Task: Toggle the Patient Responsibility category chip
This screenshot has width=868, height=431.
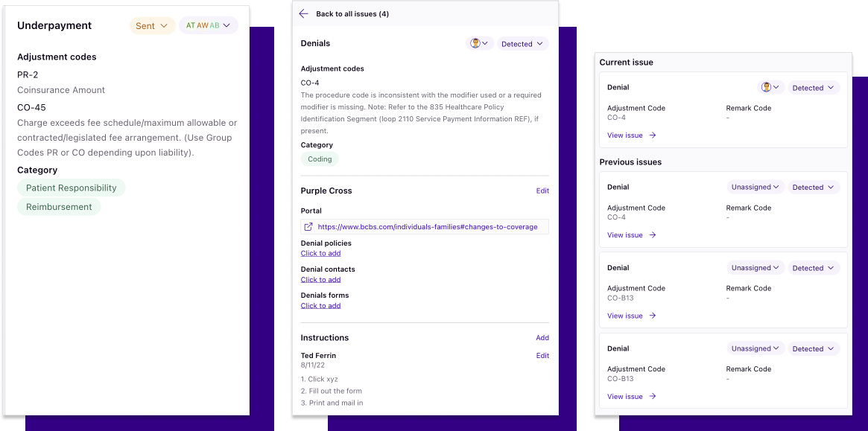Action: click(x=71, y=188)
